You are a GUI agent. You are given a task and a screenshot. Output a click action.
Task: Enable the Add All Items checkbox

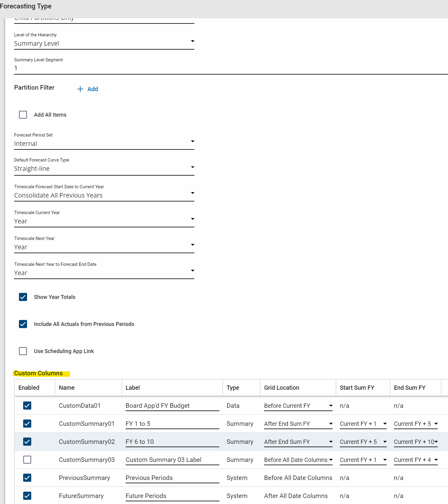coord(23,115)
